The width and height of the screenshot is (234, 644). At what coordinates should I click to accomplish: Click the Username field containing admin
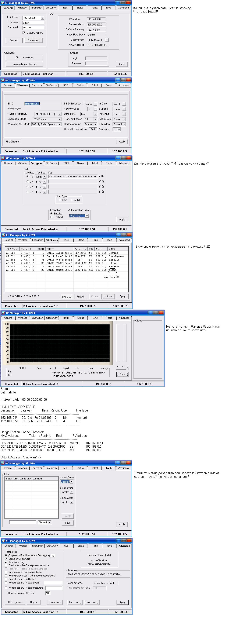(33, 23)
